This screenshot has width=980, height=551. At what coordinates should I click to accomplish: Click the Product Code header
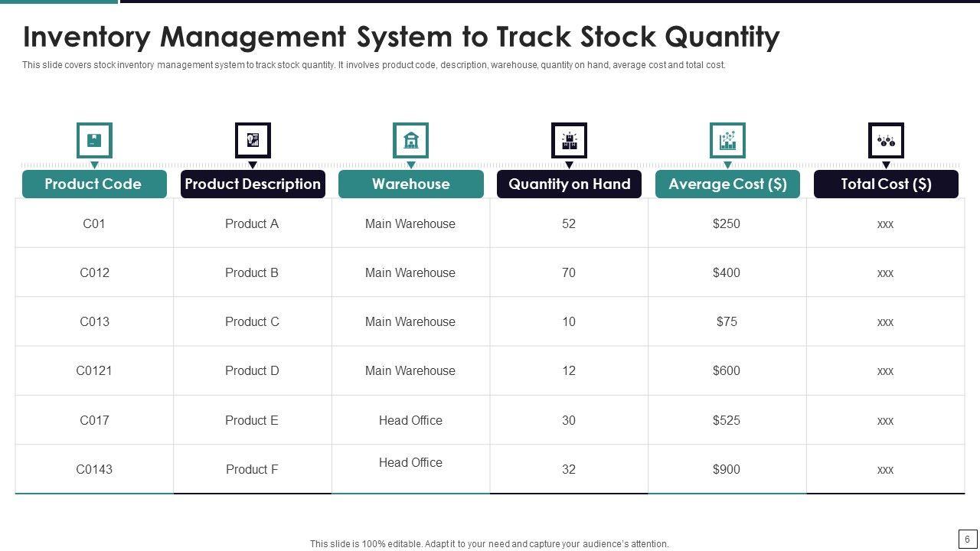[94, 184]
